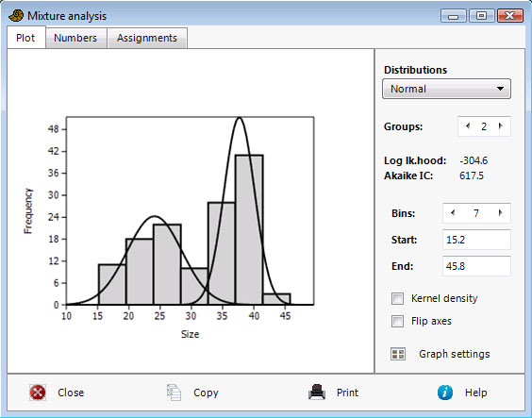This screenshot has height=418, width=532.
Task: Click the Distributions heading label
Action: point(415,70)
